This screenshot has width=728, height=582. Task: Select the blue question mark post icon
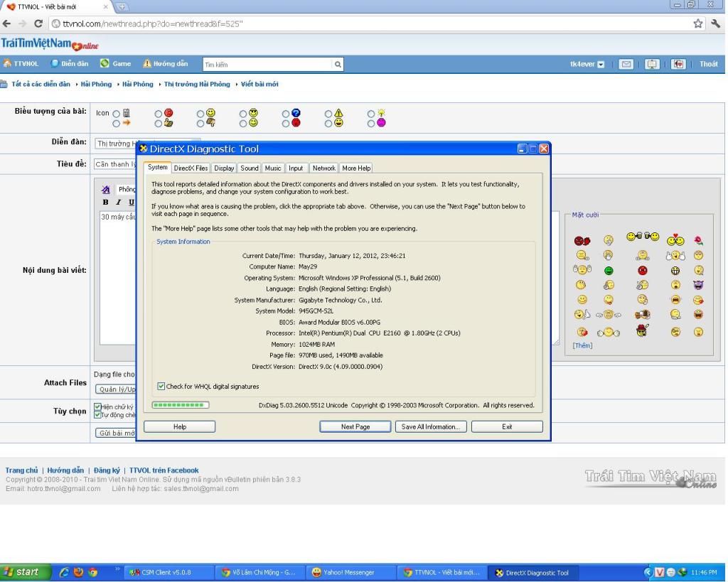pos(286,114)
